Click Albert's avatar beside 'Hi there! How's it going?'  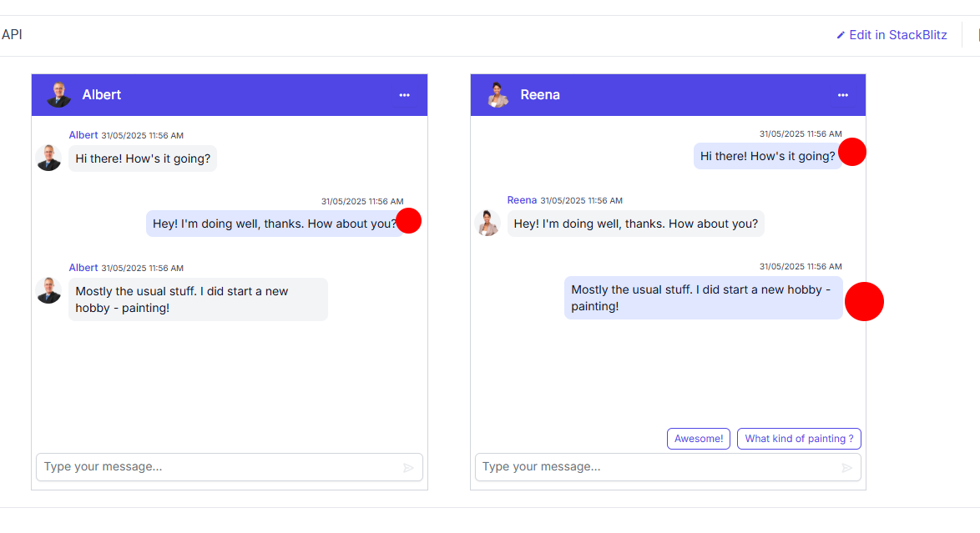pyautogui.click(x=48, y=158)
